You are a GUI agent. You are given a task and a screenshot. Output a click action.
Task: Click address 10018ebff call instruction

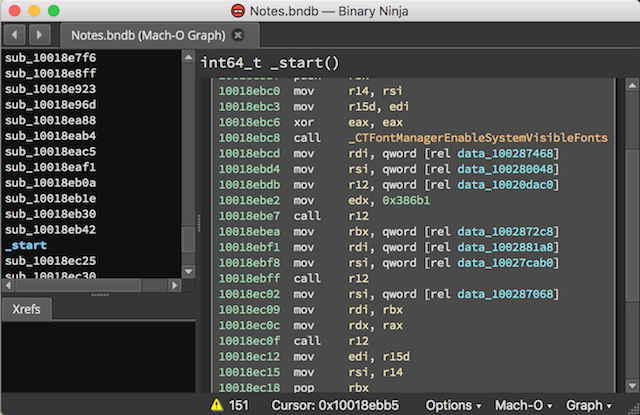(x=293, y=279)
